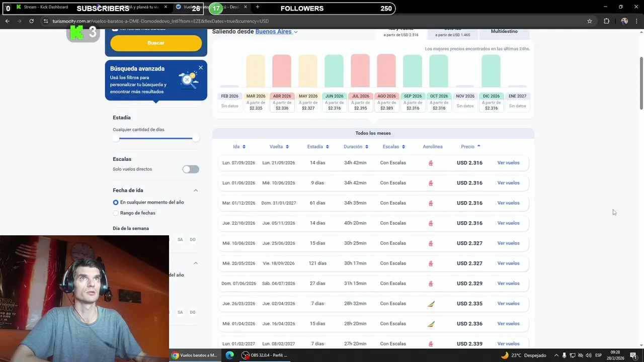The image size is (644, 362).
Task: Sort flights by Escalas column arrows
Action: pos(403,147)
